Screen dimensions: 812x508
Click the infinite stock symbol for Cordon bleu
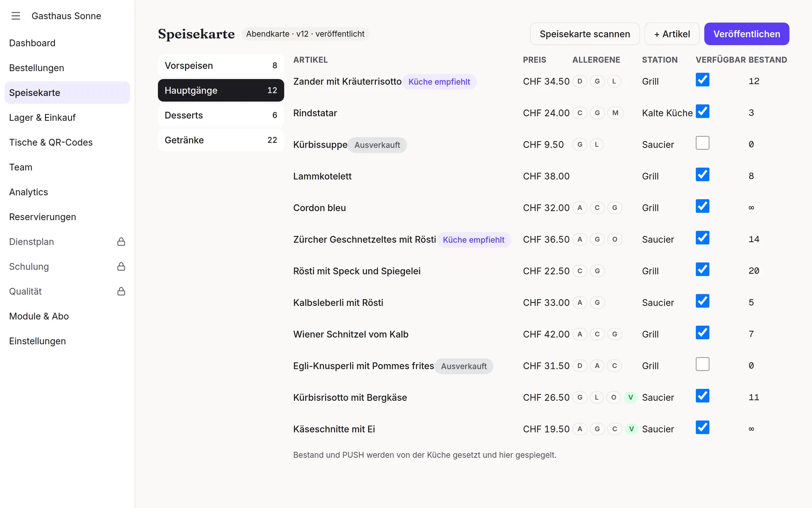pyautogui.click(x=751, y=208)
